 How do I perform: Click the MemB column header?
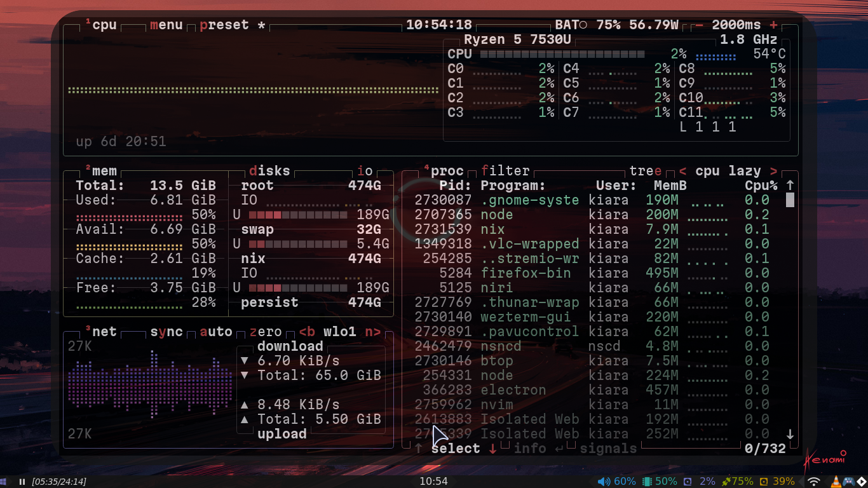pyautogui.click(x=670, y=186)
